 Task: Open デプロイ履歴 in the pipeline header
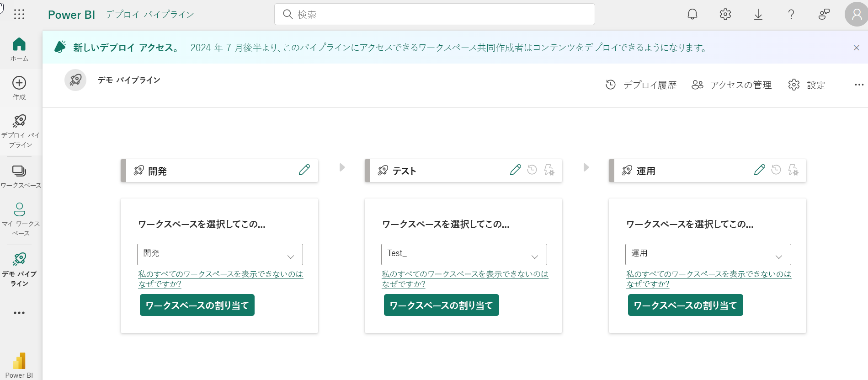coord(641,85)
